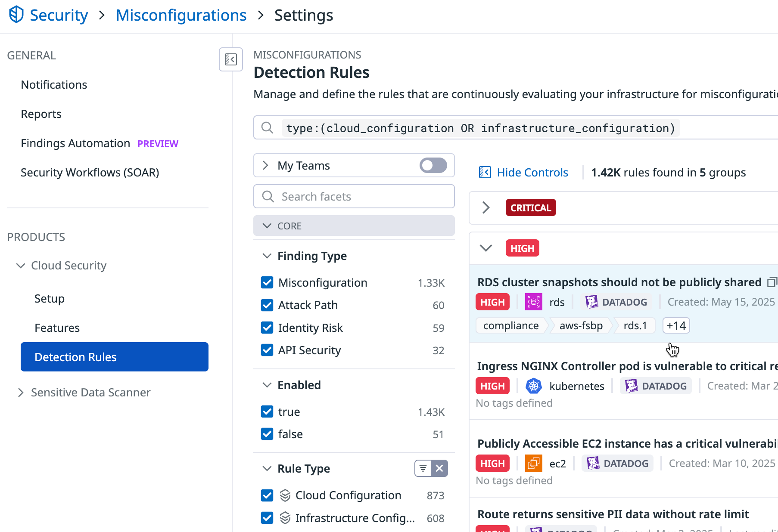This screenshot has width=778, height=532.
Task: Click the copy icon next to RDS rule title
Action: 772,282
